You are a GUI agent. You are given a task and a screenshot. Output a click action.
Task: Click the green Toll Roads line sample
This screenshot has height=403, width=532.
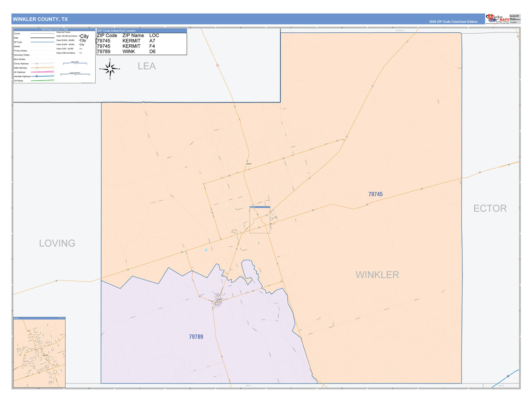tap(43, 80)
